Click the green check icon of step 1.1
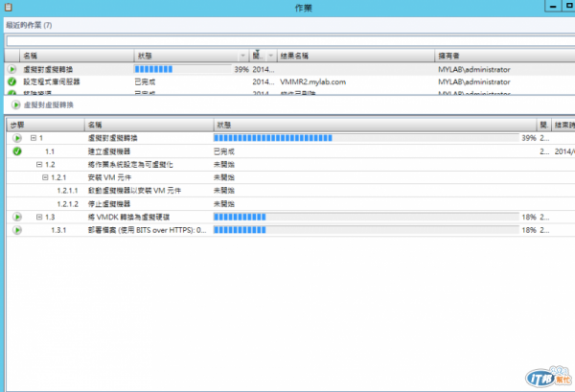Image resolution: width=575 pixels, height=392 pixels. click(17, 151)
